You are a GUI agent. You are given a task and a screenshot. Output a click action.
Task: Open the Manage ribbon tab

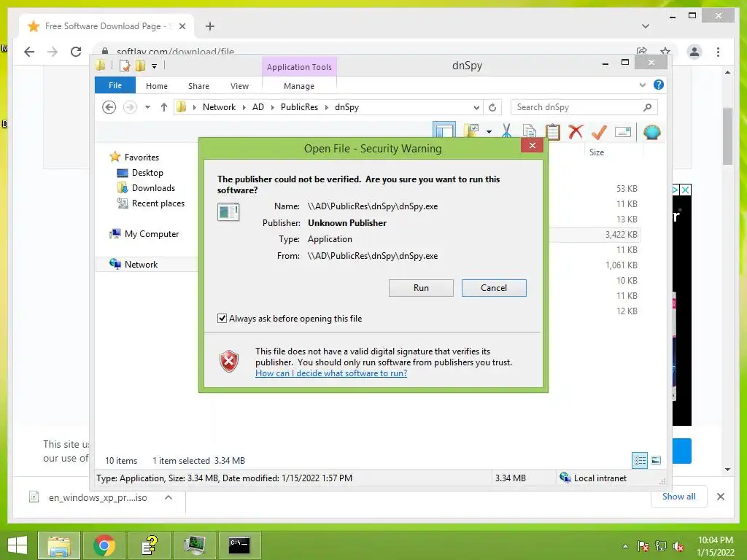(299, 86)
